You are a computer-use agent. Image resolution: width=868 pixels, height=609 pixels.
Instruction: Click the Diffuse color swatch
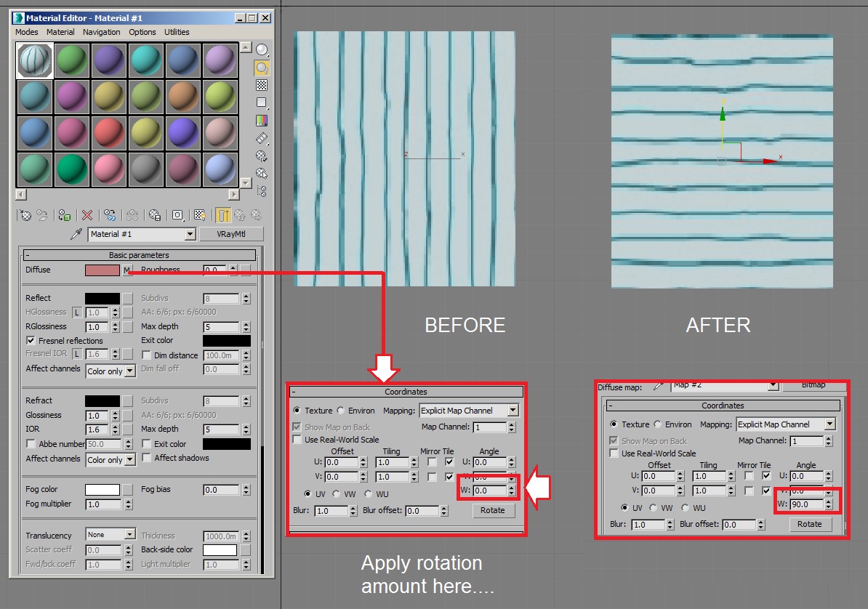103,270
